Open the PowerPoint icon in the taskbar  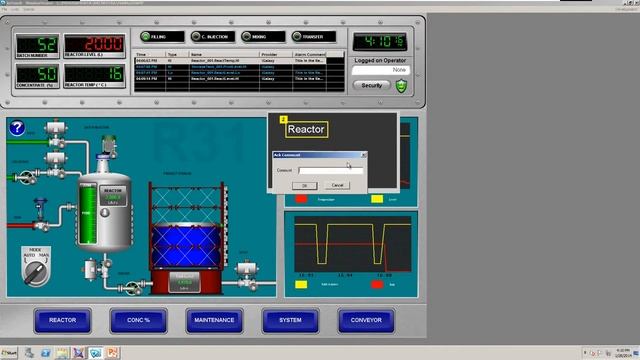tap(112, 353)
